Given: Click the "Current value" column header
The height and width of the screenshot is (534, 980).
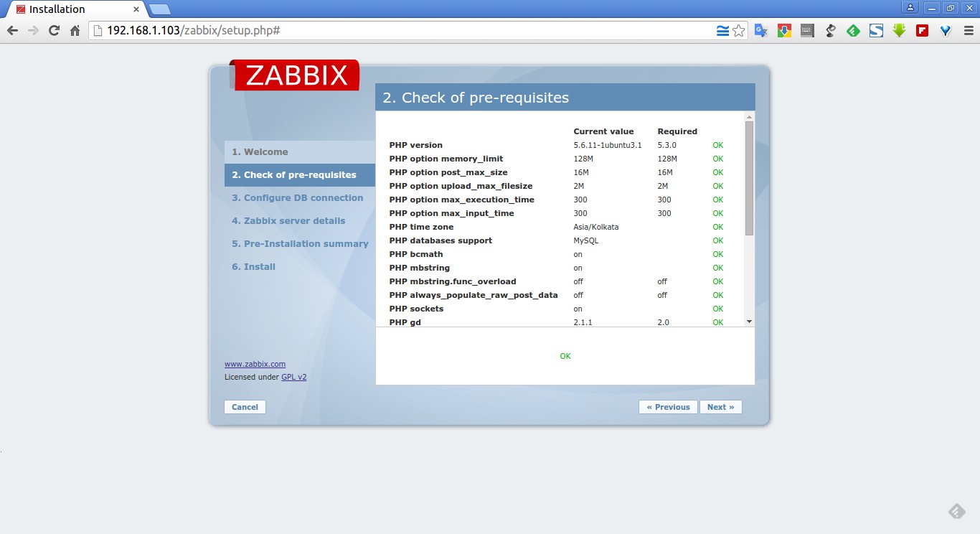Looking at the screenshot, I should tap(604, 131).
